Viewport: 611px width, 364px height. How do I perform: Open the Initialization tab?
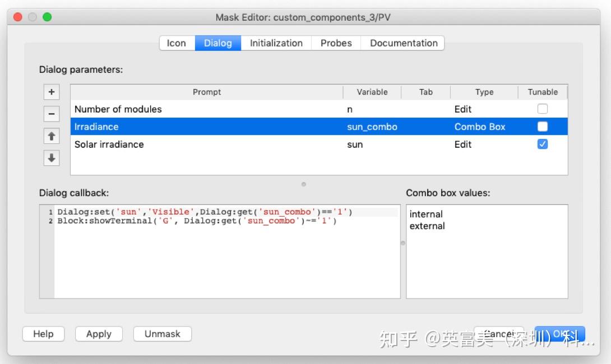pos(276,43)
